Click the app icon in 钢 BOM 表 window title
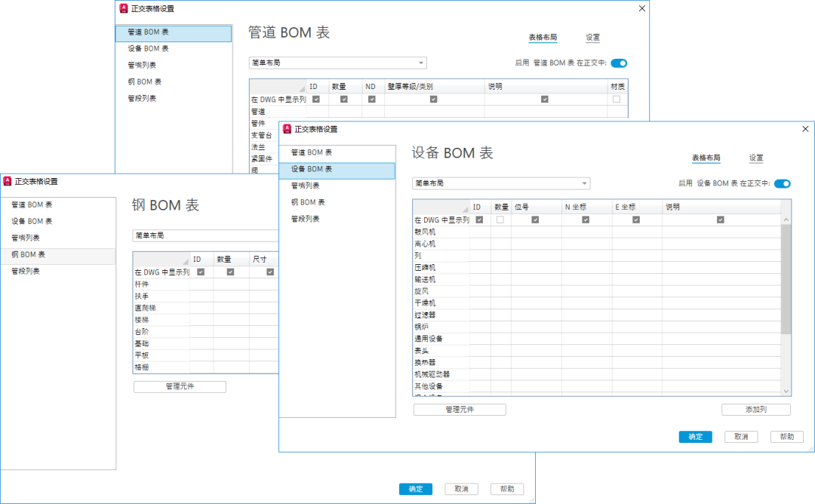This screenshot has height=504, width=815. pyautogui.click(x=8, y=181)
